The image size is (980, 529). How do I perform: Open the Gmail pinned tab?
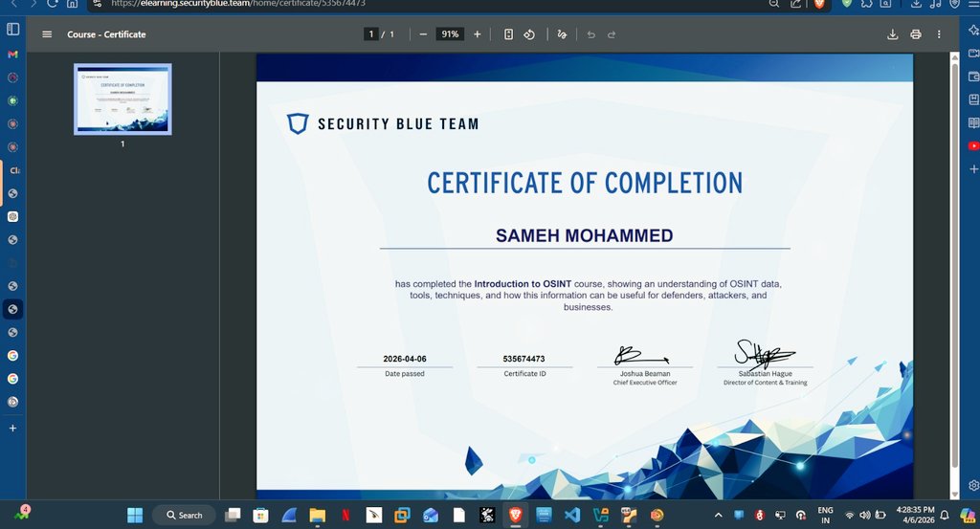pyautogui.click(x=12, y=55)
